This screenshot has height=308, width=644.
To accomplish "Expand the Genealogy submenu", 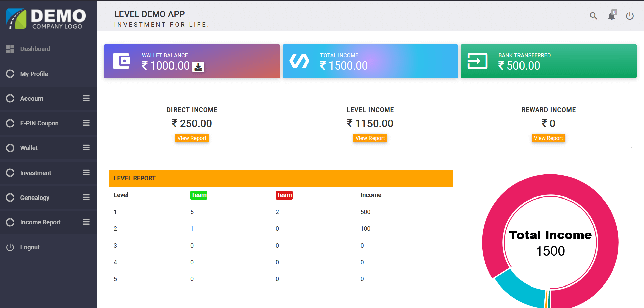I will pos(86,197).
